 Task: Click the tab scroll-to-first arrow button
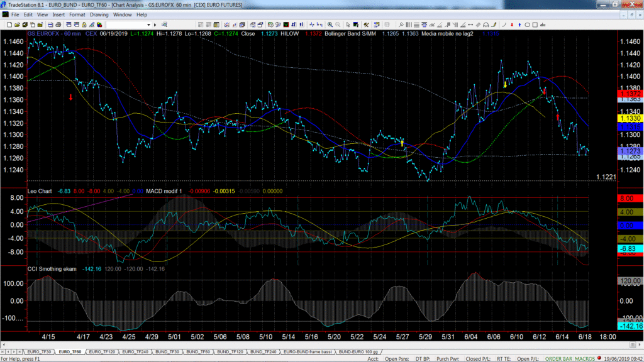[x=3, y=352]
